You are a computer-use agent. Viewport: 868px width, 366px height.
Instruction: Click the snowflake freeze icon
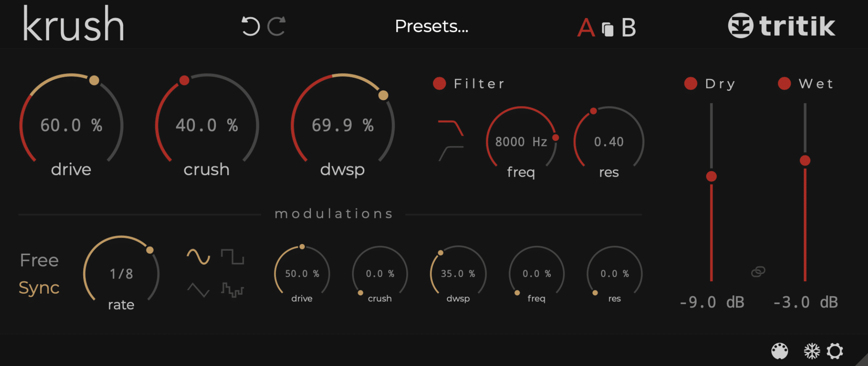coord(812,351)
